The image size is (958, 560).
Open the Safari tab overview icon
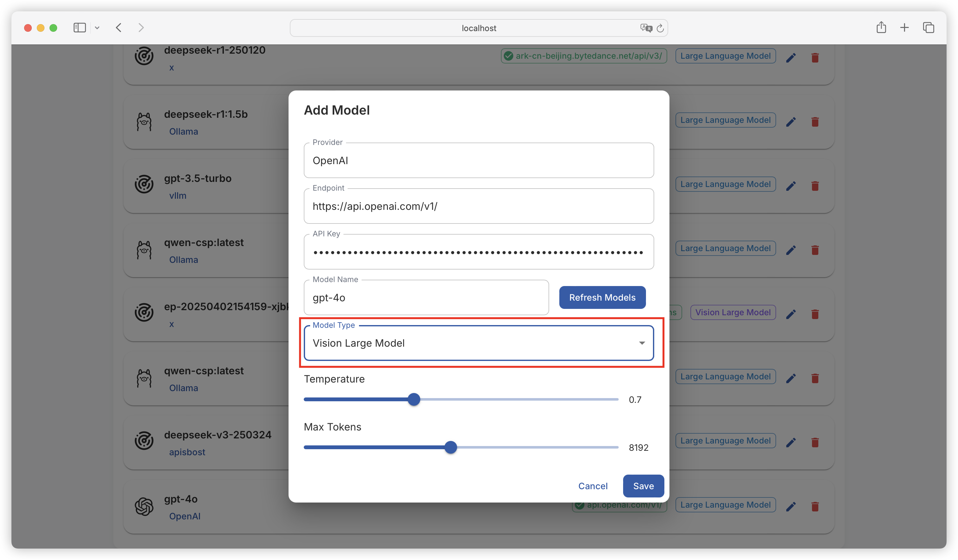[928, 28]
